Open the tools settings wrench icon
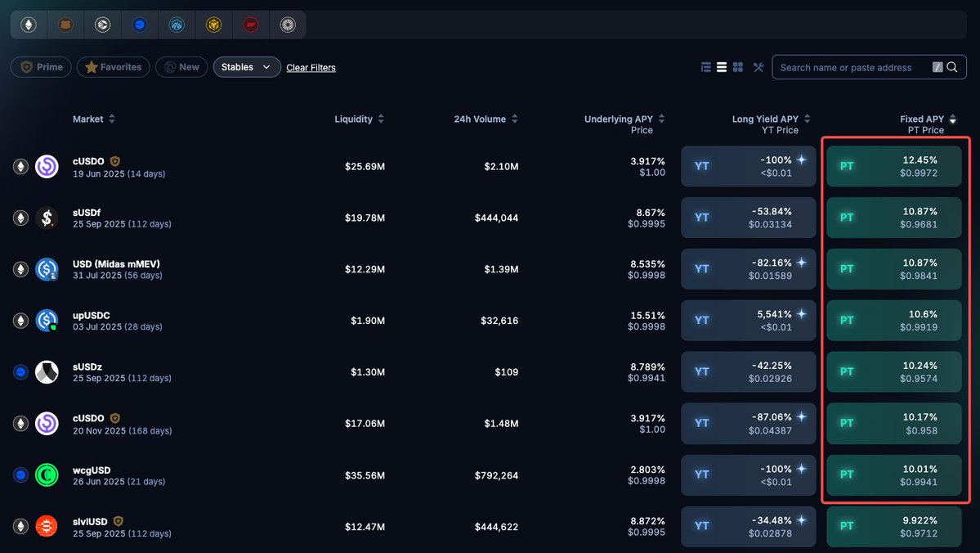The height and width of the screenshot is (553, 980). point(758,67)
